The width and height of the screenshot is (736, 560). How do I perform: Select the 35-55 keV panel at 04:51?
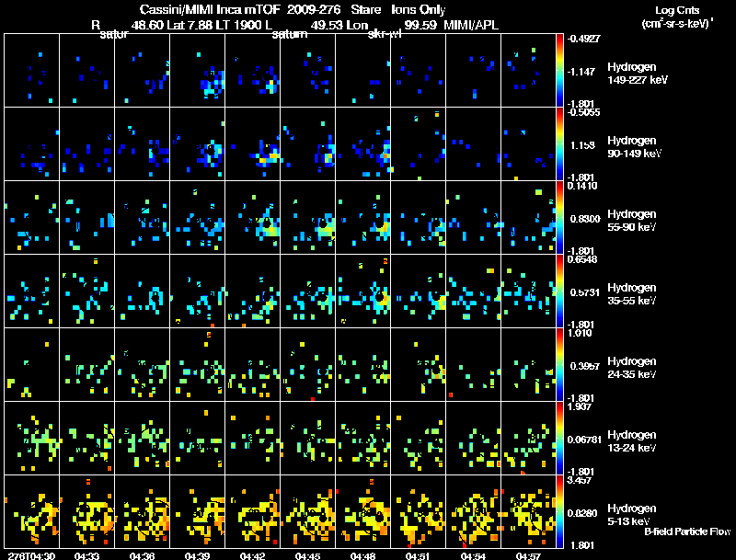tap(419, 291)
